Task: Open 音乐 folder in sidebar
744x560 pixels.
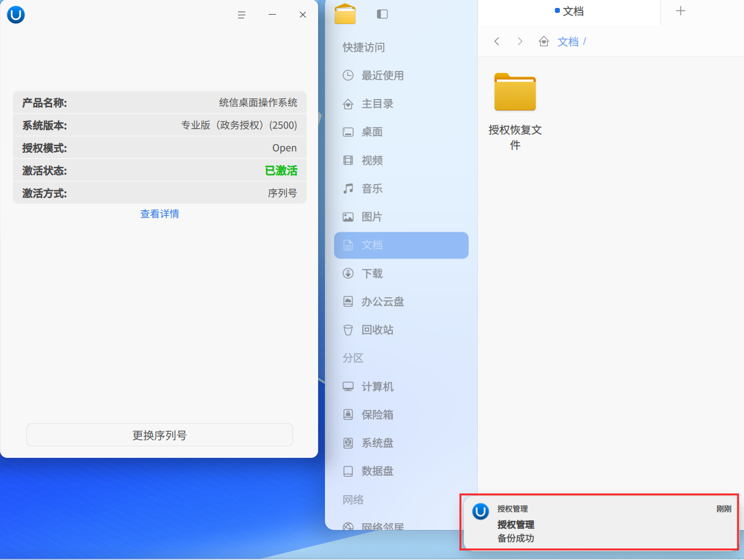Action: click(401, 188)
